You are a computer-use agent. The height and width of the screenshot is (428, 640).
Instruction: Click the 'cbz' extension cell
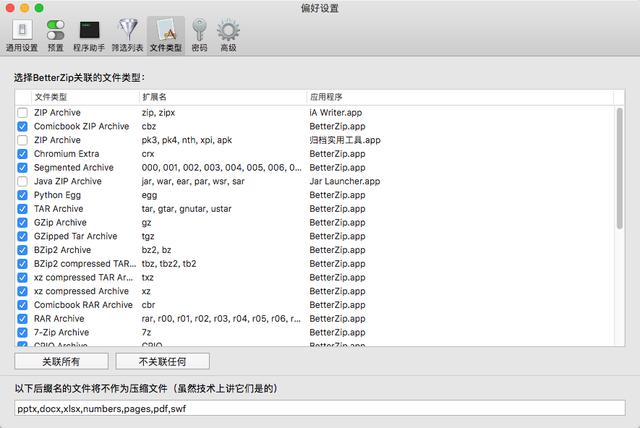click(x=149, y=126)
